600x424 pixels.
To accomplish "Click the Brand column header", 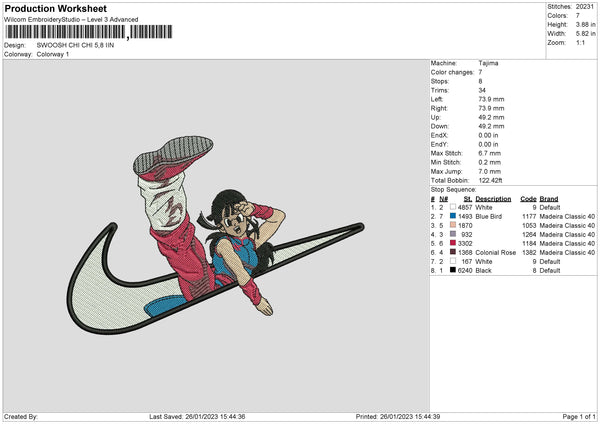I will pyautogui.click(x=549, y=199).
